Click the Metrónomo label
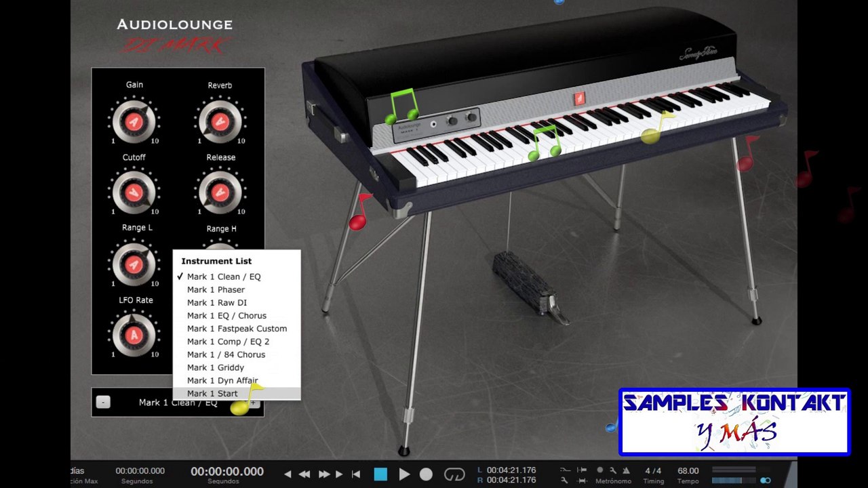This screenshot has width=868, height=488. pyautogui.click(x=613, y=481)
